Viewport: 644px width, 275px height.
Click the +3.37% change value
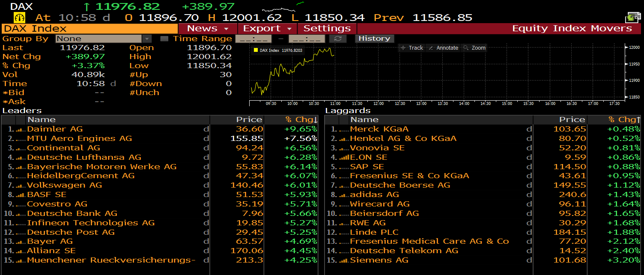coord(88,66)
